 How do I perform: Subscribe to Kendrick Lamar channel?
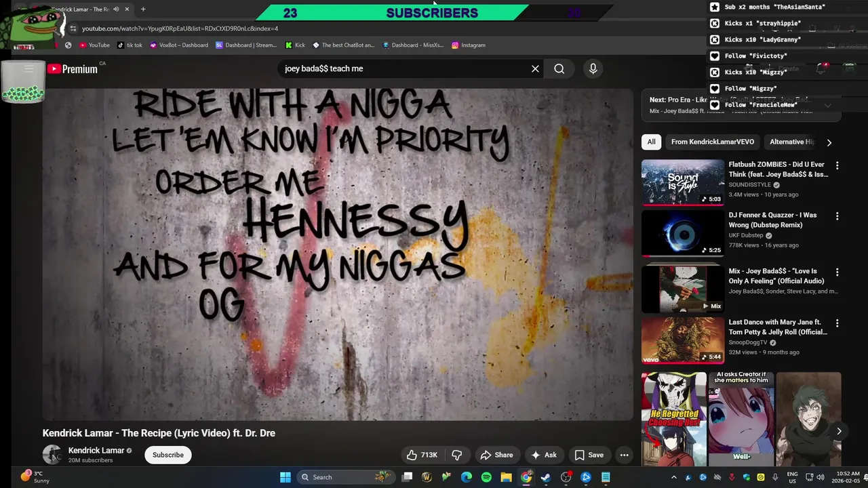167,455
